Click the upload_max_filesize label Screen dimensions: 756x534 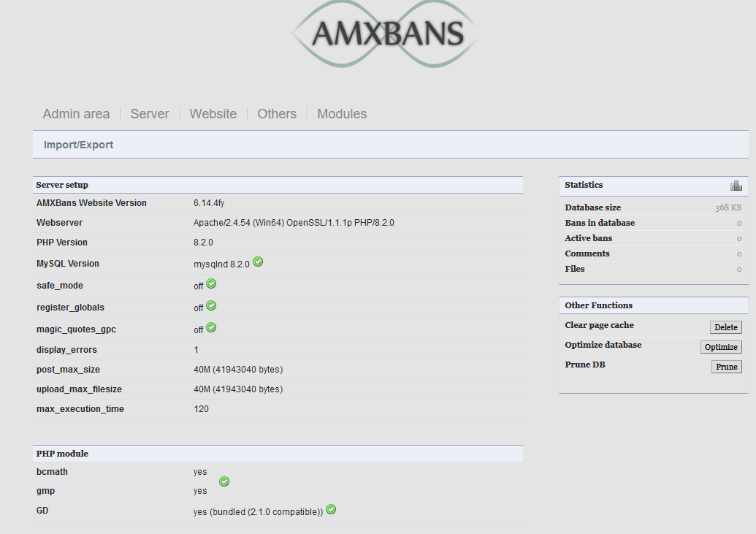pyautogui.click(x=79, y=389)
